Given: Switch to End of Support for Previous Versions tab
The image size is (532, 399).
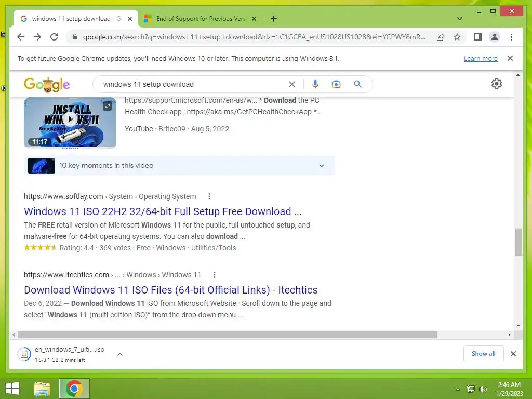Looking at the screenshot, I should coord(200,19).
